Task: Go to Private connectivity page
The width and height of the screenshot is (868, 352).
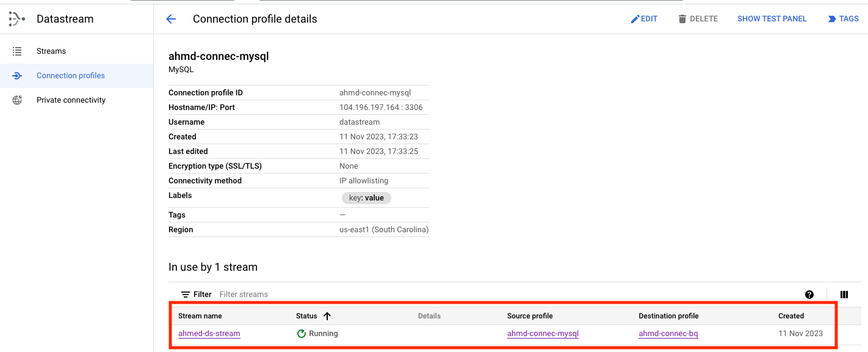Action: 71,100
